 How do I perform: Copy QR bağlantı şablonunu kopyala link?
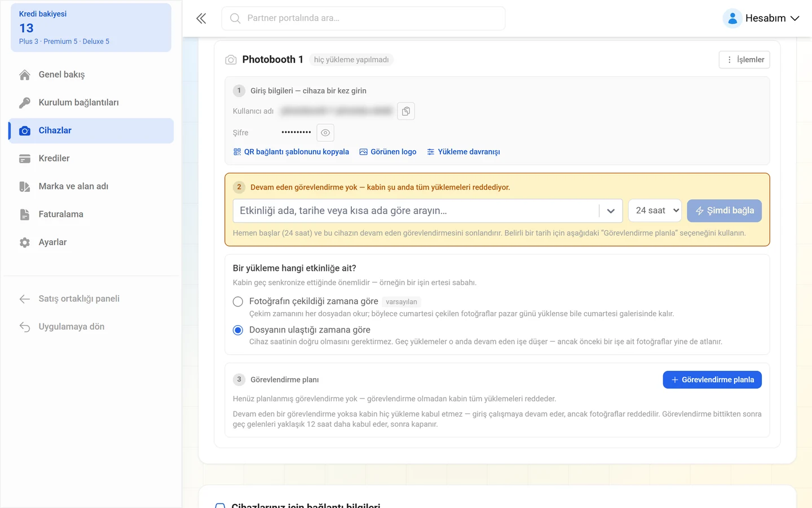[x=291, y=152]
